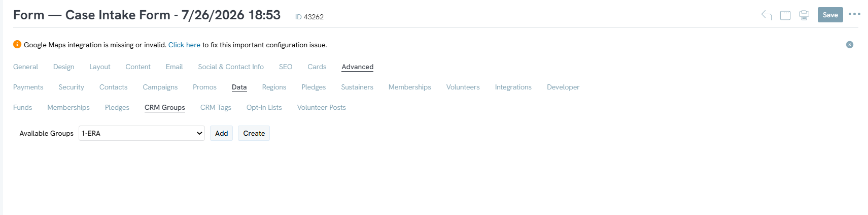Expand the Available Groups dropdown
The width and height of the screenshot is (868, 215).
pos(142,133)
